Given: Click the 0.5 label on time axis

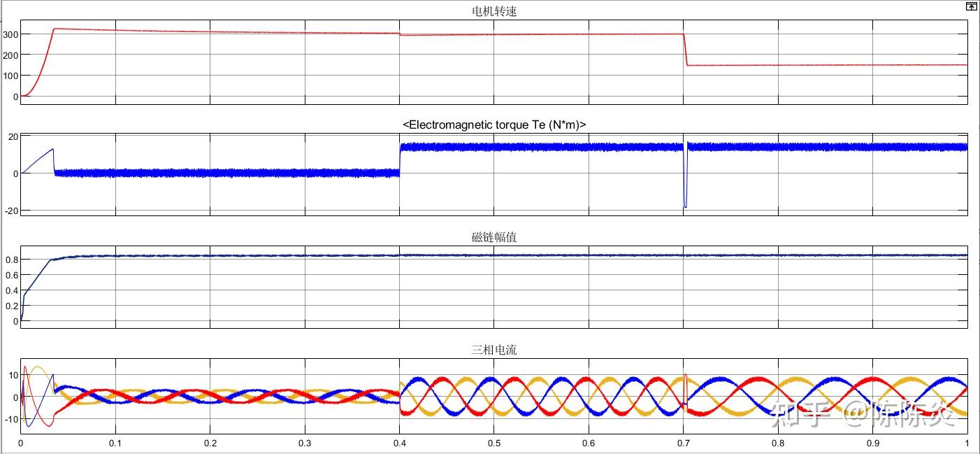Looking at the screenshot, I should [494, 444].
